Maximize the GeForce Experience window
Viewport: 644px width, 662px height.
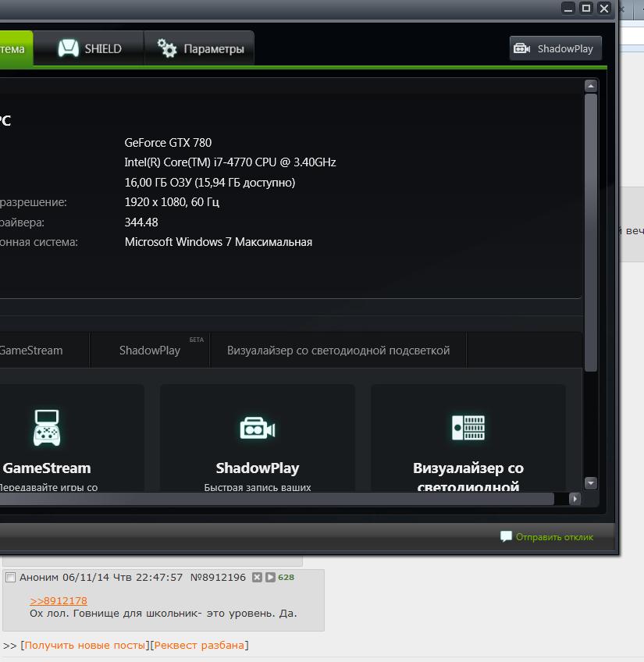tap(586, 8)
